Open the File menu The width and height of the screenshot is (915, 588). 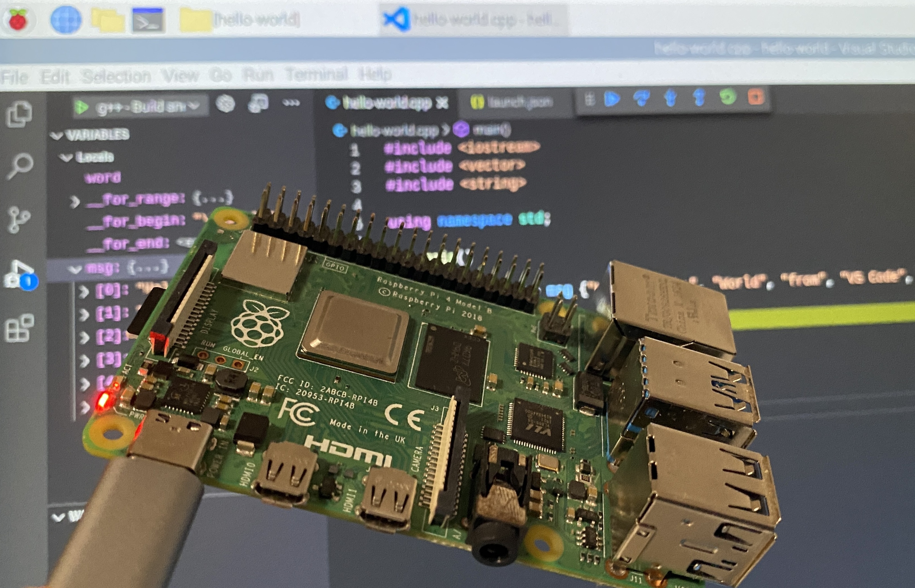pos(15,77)
